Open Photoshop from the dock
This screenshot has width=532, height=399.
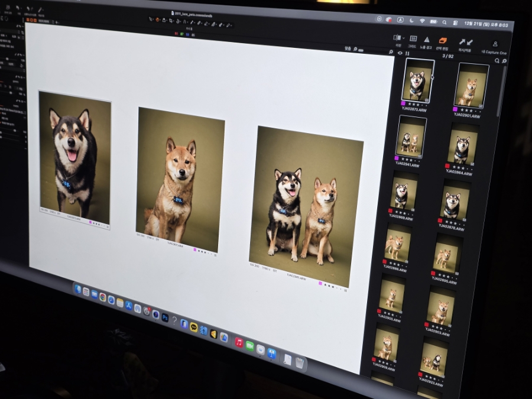click(165, 317)
